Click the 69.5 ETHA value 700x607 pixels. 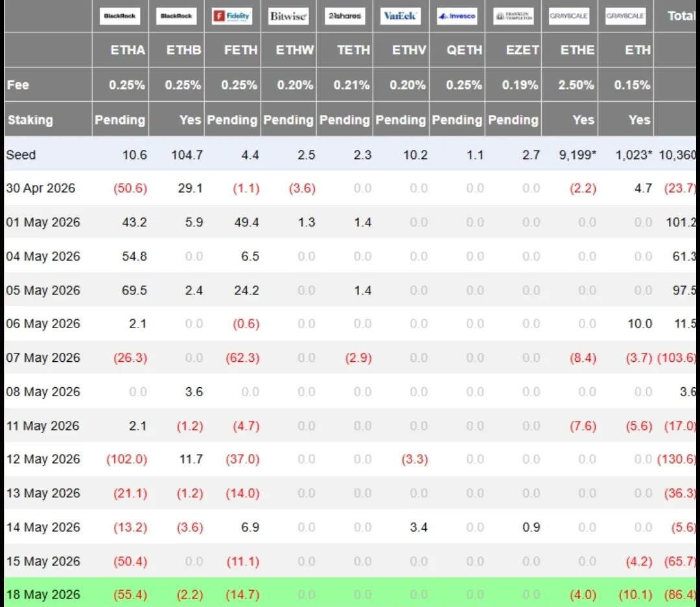(134, 291)
